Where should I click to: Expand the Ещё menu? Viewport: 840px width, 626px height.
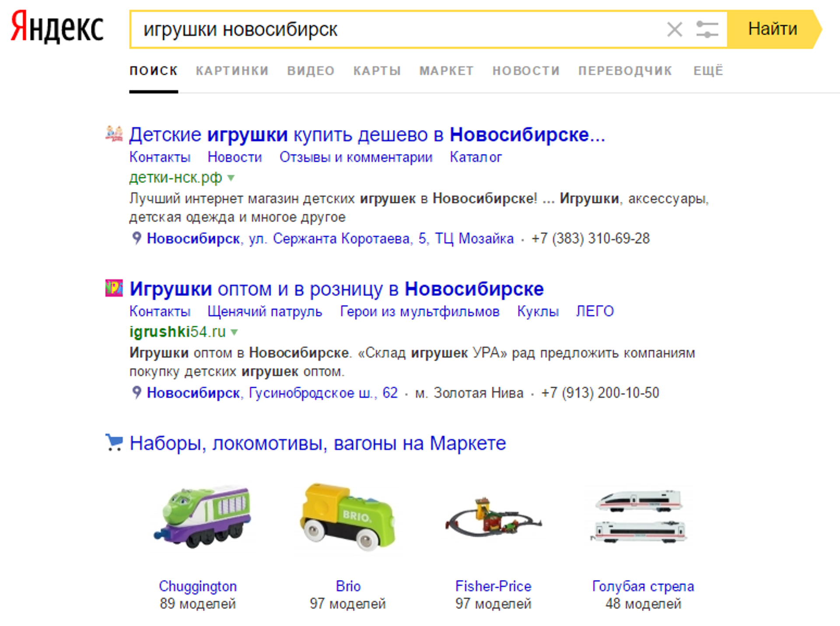708,70
